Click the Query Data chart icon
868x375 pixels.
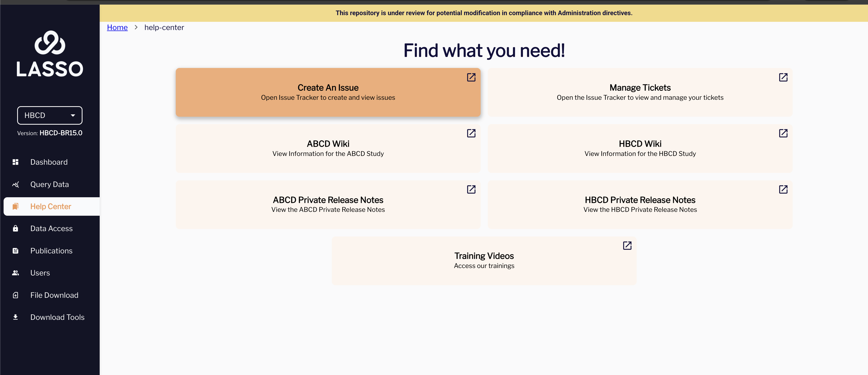point(15,184)
